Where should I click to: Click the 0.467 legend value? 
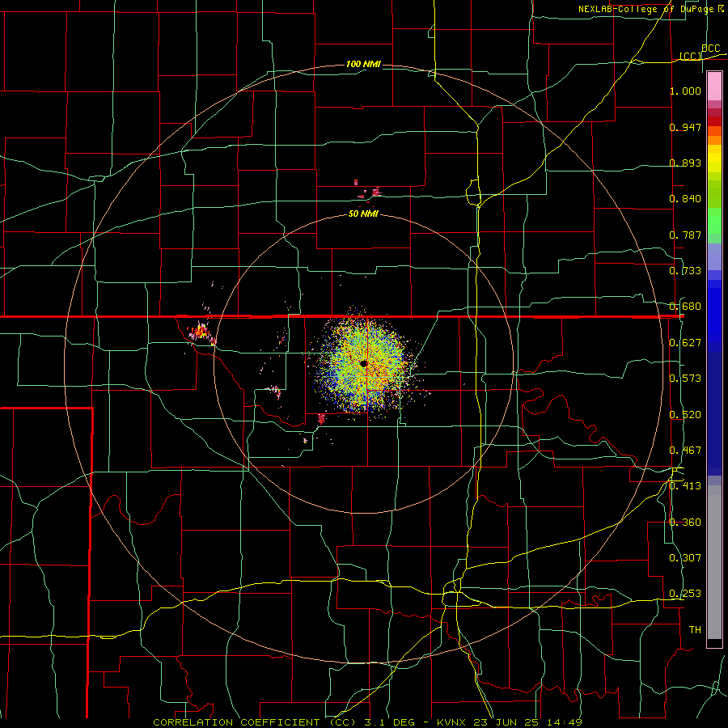685,451
